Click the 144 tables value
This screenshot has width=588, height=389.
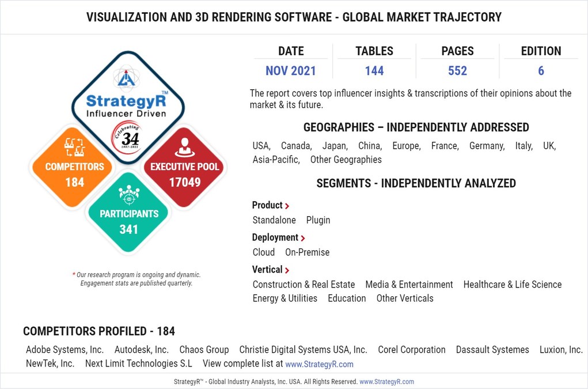[374, 70]
